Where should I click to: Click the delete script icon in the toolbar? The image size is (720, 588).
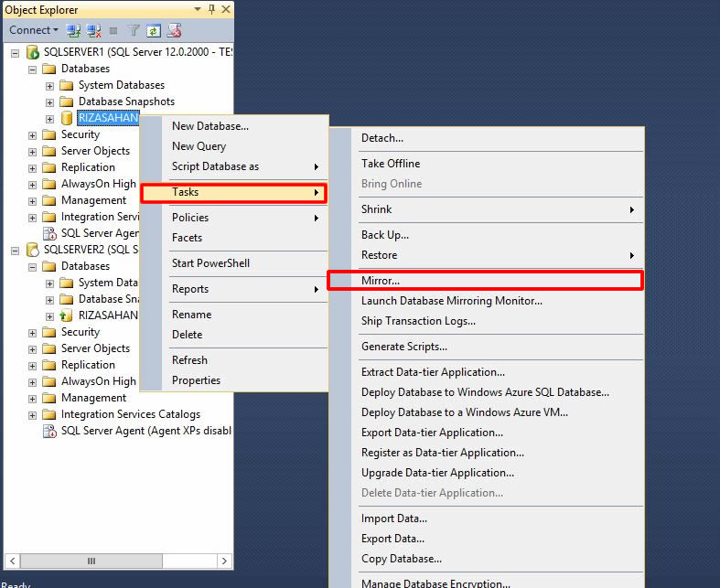(x=174, y=30)
